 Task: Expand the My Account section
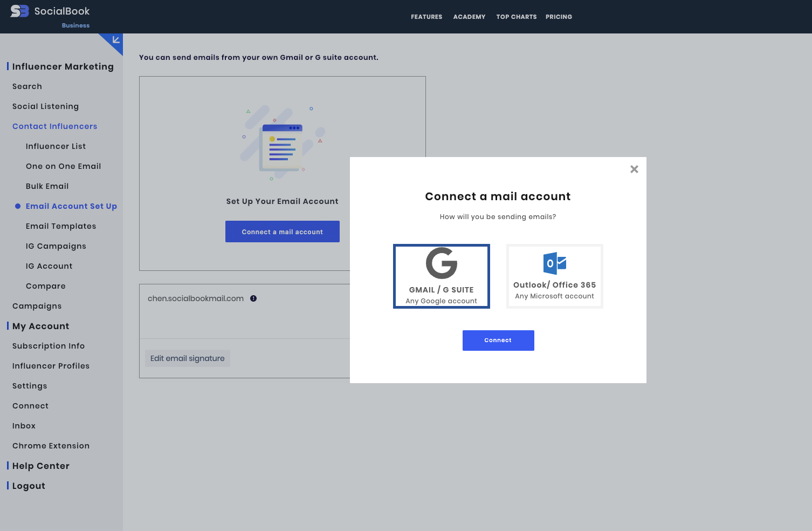pos(40,326)
